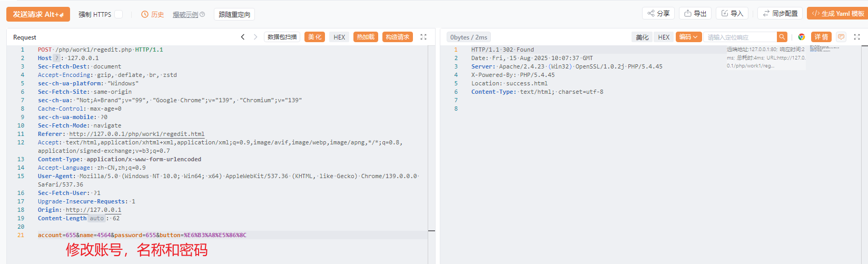Open response in Chrome browser icon
This screenshot has width=868, height=264.
(802, 37)
